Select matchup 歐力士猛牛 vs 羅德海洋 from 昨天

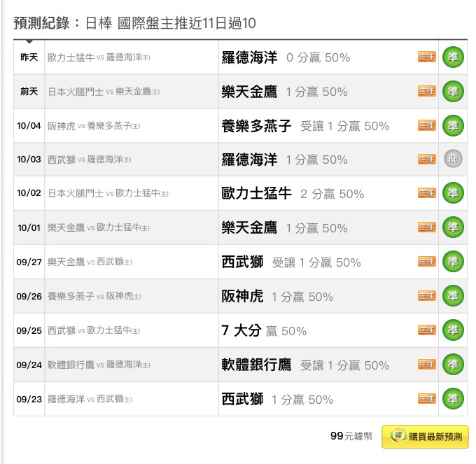[99, 57]
